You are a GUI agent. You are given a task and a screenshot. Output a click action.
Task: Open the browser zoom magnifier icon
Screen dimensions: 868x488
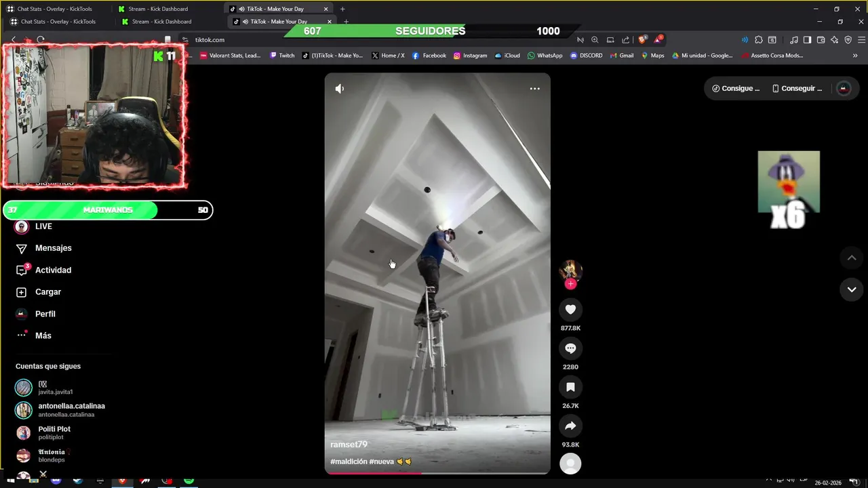coord(595,40)
